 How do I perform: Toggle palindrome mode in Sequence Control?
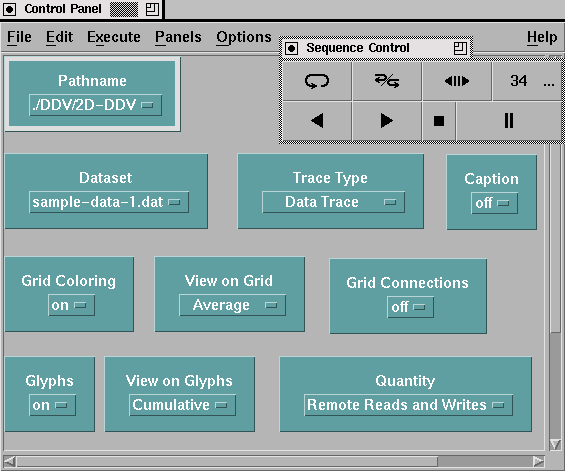[x=387, y=81]
